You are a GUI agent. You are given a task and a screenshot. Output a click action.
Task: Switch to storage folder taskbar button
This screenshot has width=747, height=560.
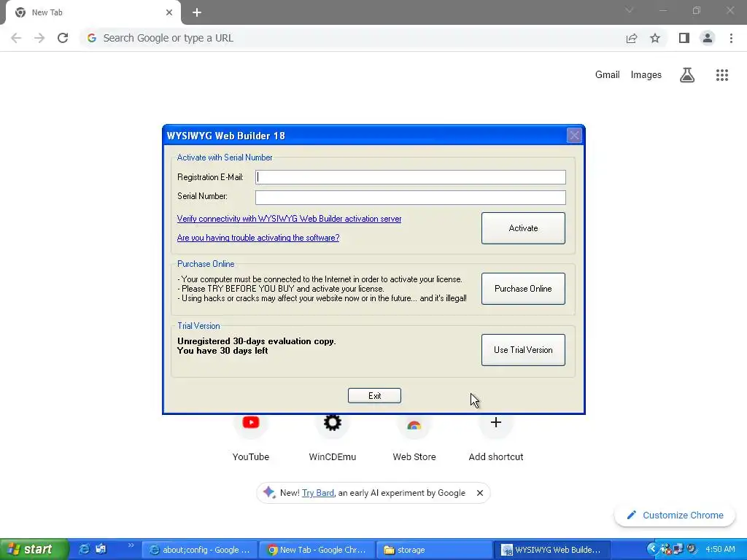tap(434, 550)
